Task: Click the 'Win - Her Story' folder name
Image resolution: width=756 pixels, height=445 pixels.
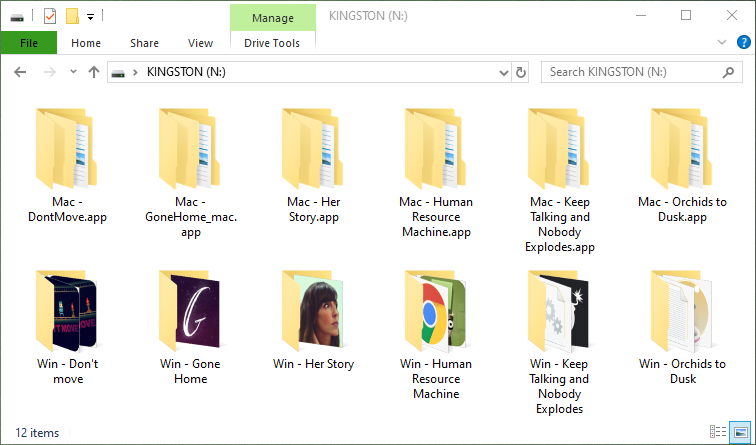Action: [313, 364]
